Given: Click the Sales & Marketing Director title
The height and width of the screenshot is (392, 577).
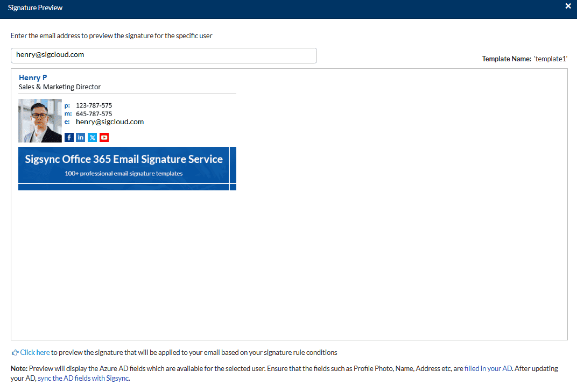Looking at the screenshot, I should tap(60, 87).
